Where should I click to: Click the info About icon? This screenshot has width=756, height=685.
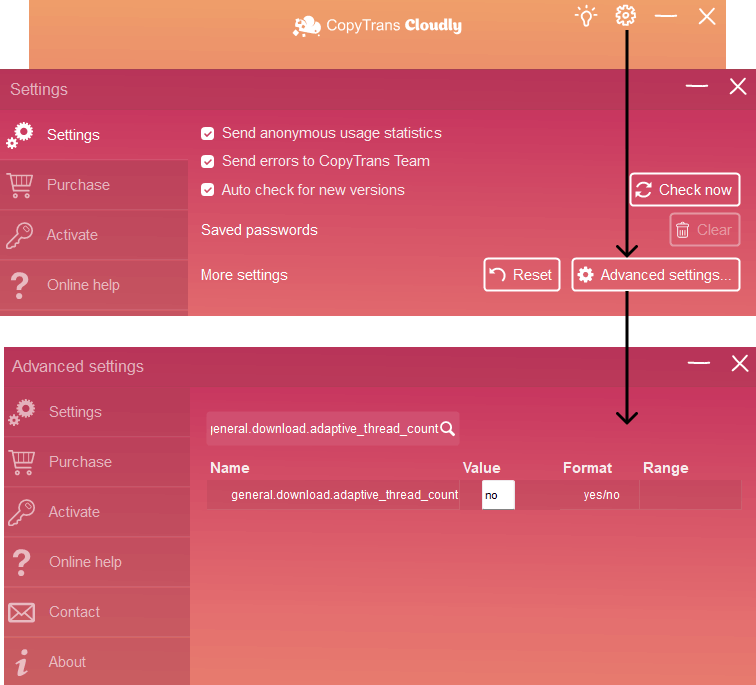click(x=21, y=662)
